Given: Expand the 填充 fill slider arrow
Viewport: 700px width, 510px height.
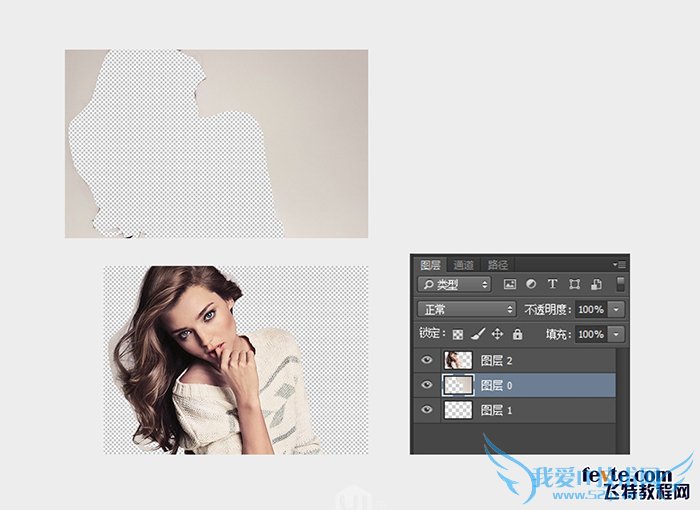Looking at the screenshot, I should click(x=616, y=334).
